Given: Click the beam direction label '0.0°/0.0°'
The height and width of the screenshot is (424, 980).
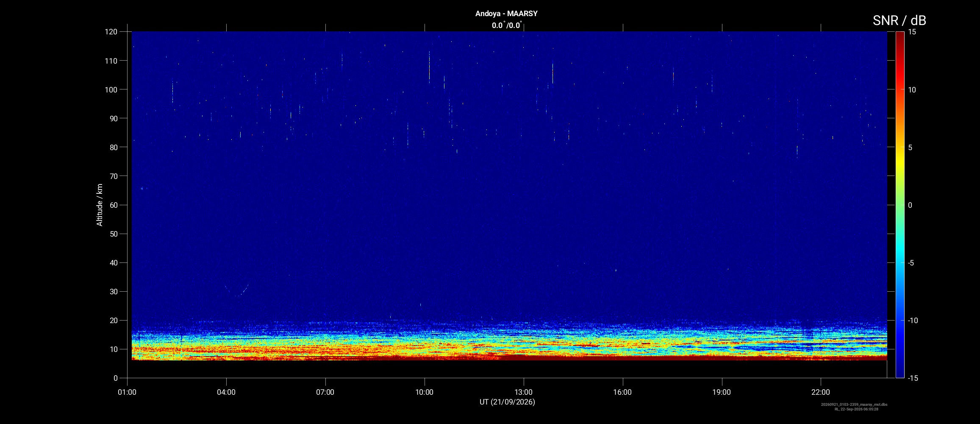Looking at the screenshot, I should click(x=507, y=25).
